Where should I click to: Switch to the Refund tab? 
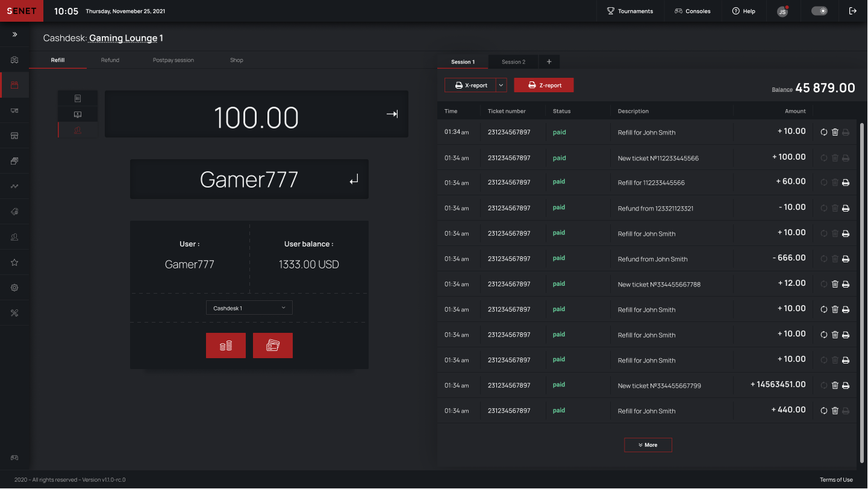[110, 60]
